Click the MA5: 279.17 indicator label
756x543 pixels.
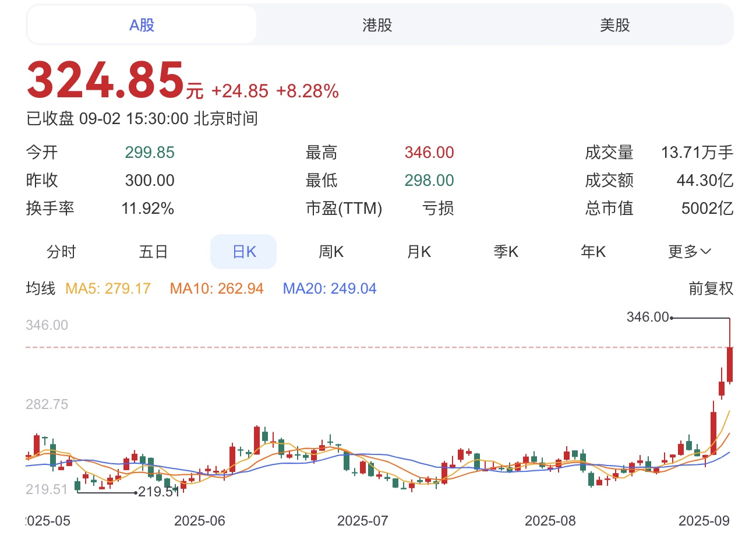tap(108, 288)
